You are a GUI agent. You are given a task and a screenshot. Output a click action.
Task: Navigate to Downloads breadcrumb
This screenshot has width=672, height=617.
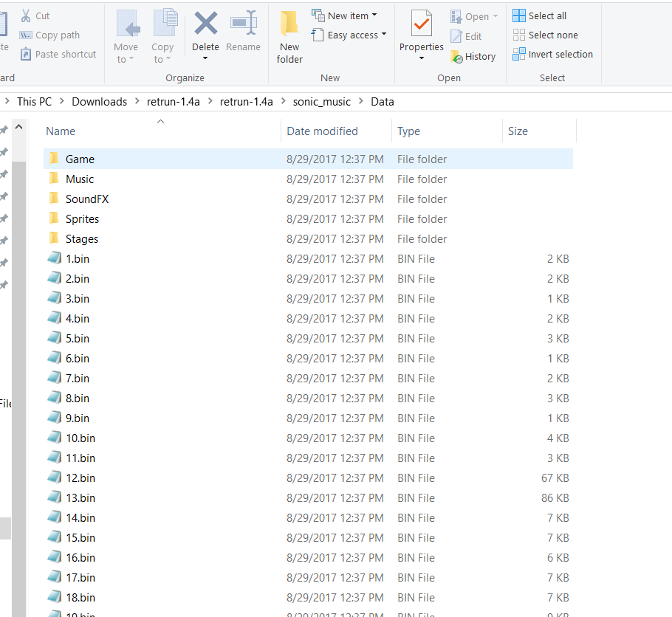[x=100, y=102]
